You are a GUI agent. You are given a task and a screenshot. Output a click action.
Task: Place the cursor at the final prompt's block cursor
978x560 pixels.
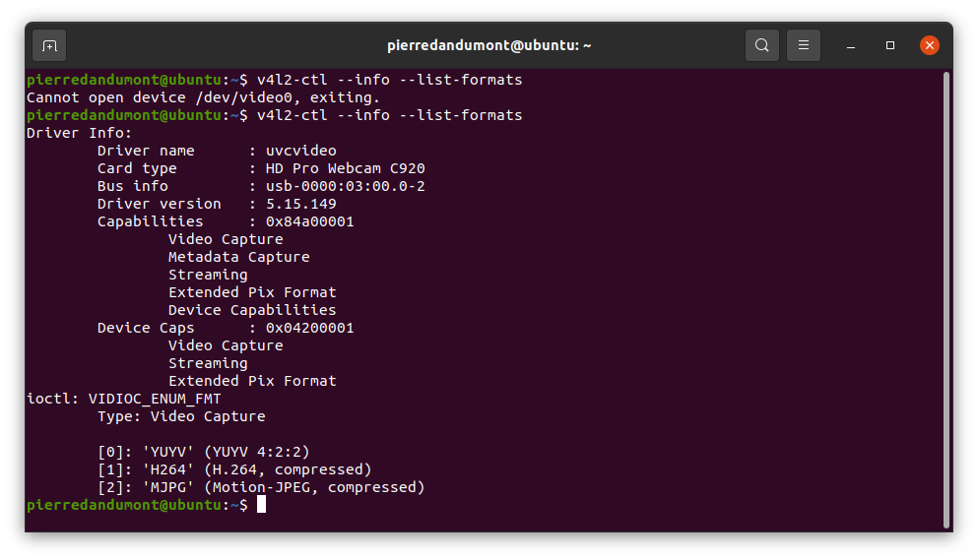tap(261, 505)
